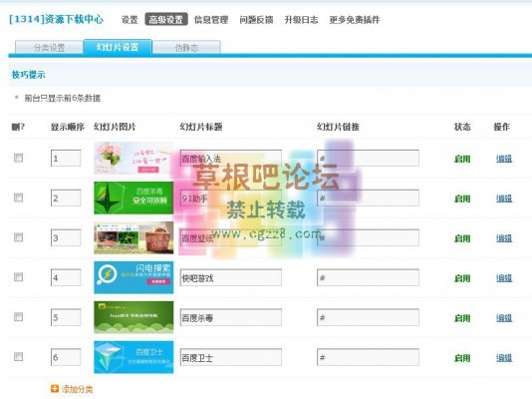Click the 添加分类 link

[x=77, y=389]
